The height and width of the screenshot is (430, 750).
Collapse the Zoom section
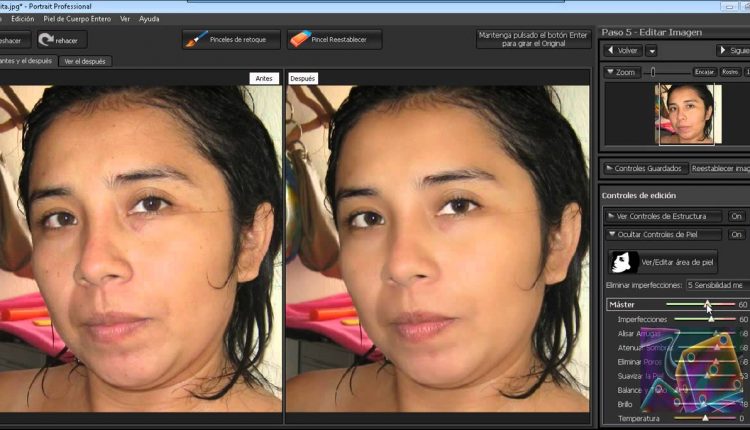click(x=622, y=72)
